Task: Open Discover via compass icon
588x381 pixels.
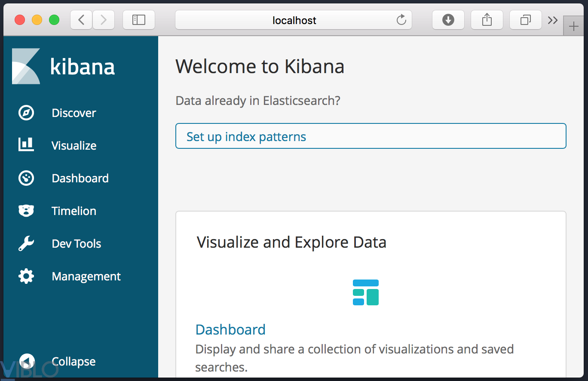Action: coord(26,113)
